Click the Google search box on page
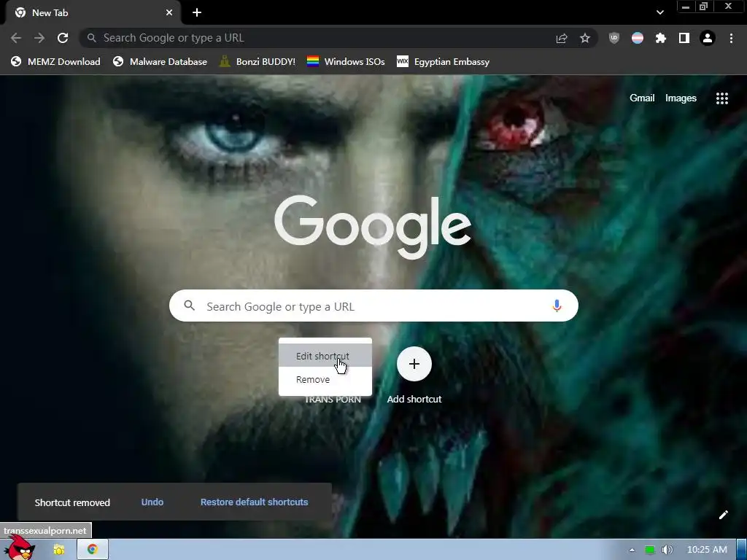Viewport: 747px width, 560px height. pyautogui.click(x=373, y=306)
